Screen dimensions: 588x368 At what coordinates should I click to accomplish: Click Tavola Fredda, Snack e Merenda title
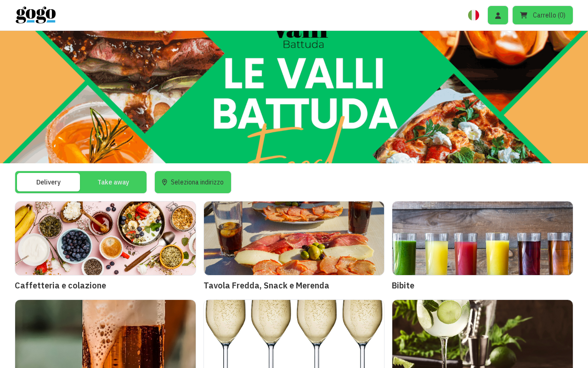(x=266, y=285)
